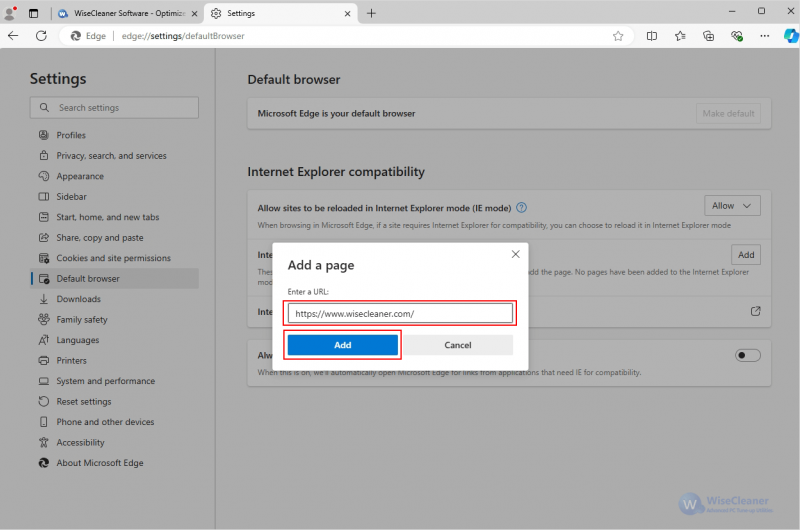This screenshot has height=530, width=800.
Task: Close the Add a page dialog
Action: tap(515, 254)
